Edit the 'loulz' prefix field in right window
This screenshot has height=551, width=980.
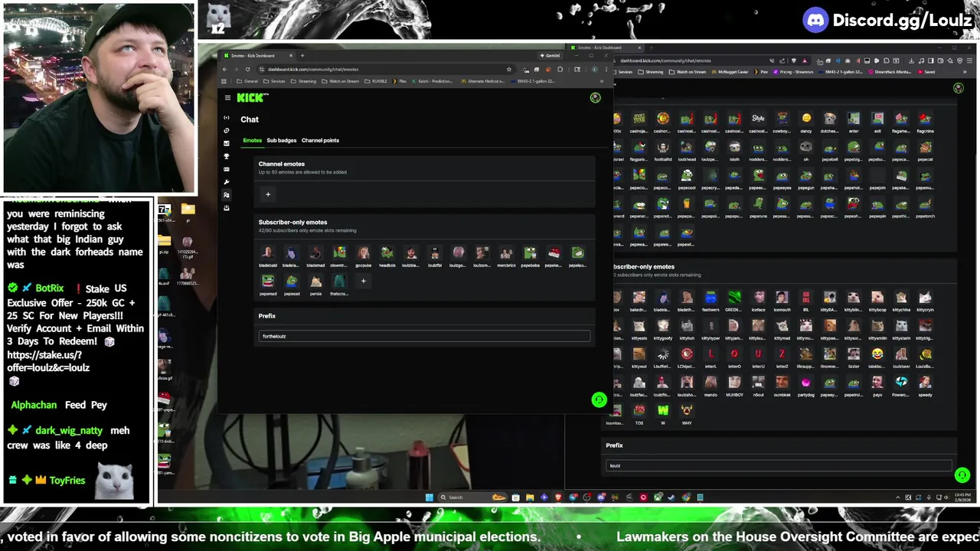coord(779,465)
